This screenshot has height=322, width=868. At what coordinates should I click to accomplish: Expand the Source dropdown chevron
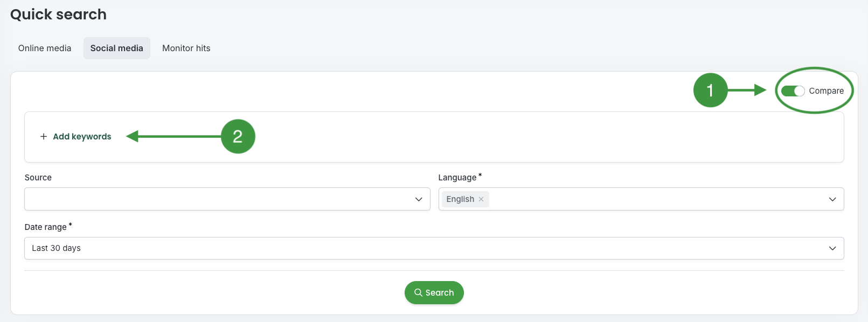click(x=419, y=199)
